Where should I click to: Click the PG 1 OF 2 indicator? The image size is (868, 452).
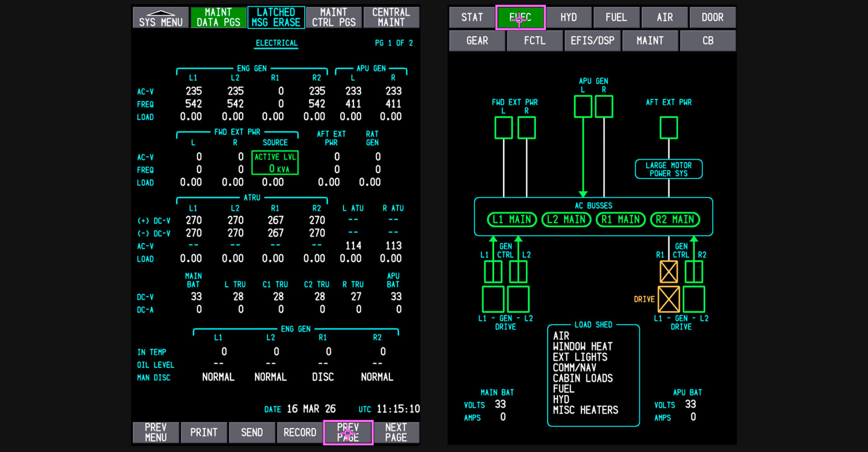coord(394,43)
